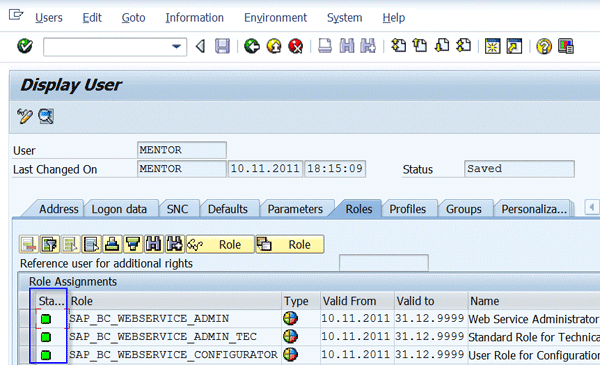Select the Roles tab
The image size is (600, 365).
point(359,209)
